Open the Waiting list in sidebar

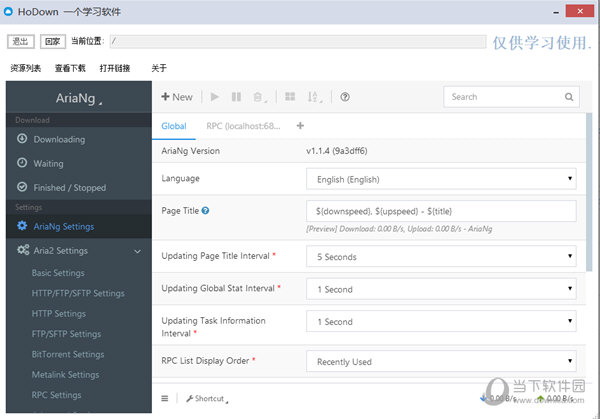click(x=79, y=164)
